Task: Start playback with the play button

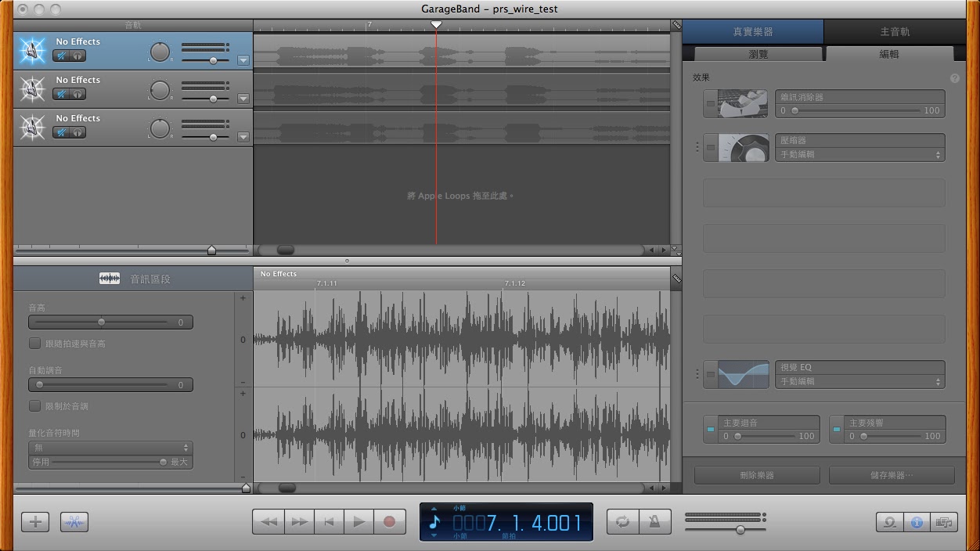Action: (x=359, y=522)
